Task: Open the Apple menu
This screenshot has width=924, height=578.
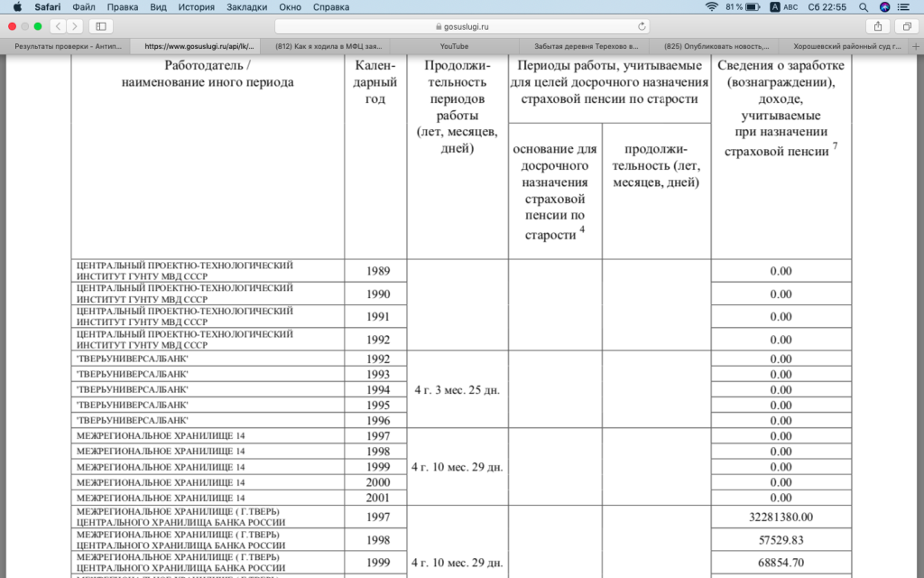Action: [17, 6]
